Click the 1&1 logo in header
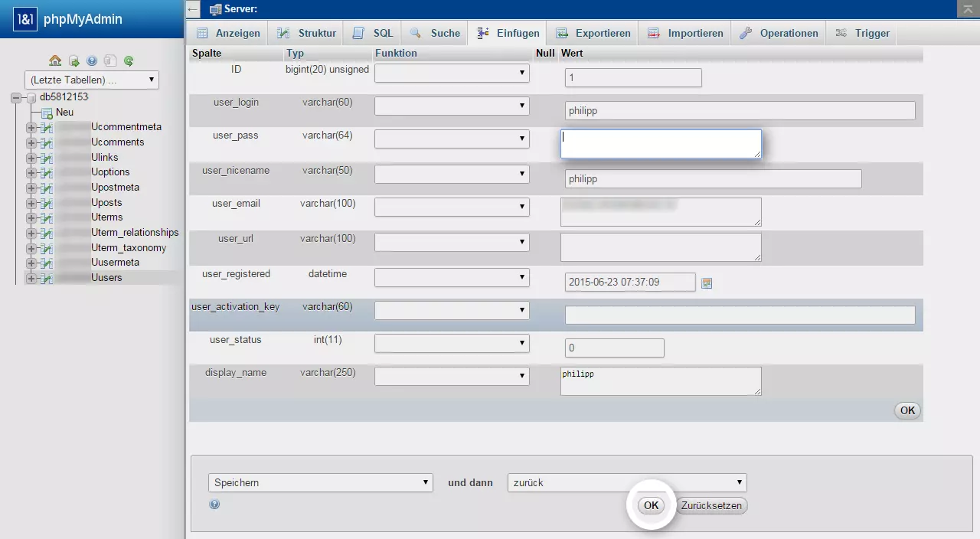The width and height of the screenshot is (980, 539). [24, 19]
